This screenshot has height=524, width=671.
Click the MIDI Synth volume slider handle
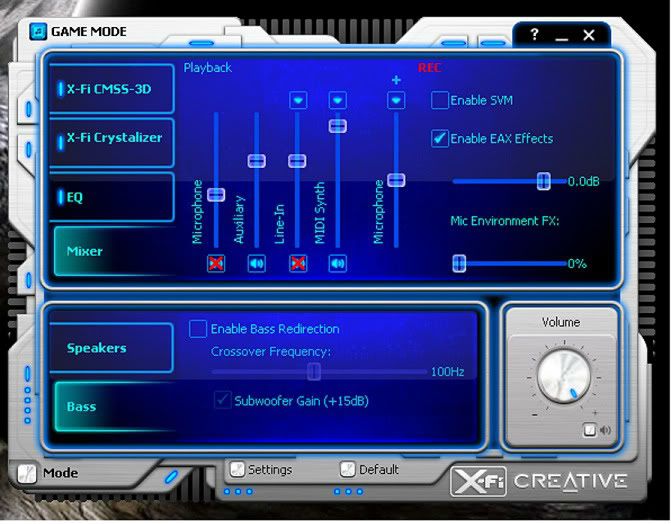click(338, 126)
